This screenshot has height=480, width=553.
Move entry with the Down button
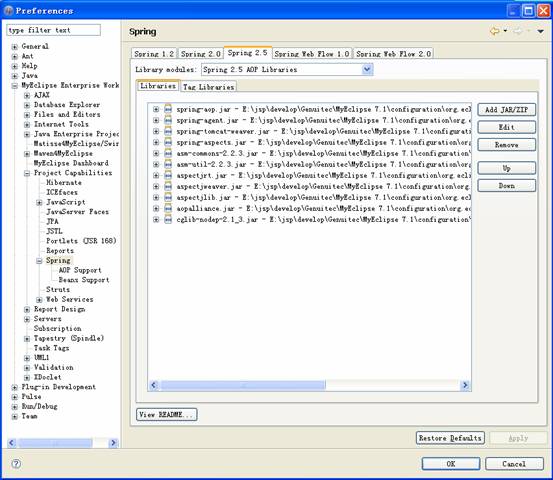tap(506, 186)
